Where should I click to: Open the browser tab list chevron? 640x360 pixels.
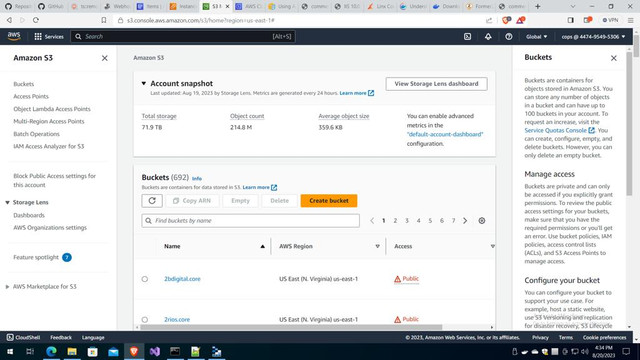point(573,6)
